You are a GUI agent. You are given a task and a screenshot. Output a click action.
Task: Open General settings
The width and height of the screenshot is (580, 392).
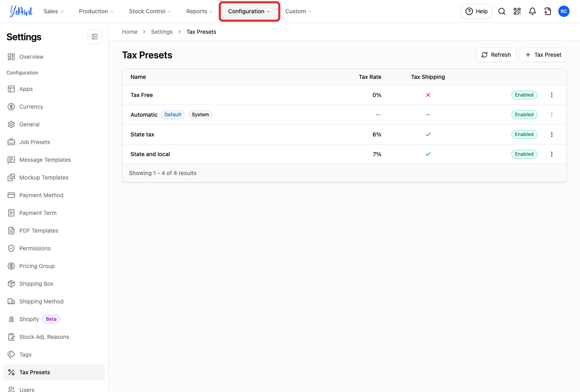point(54,124)
